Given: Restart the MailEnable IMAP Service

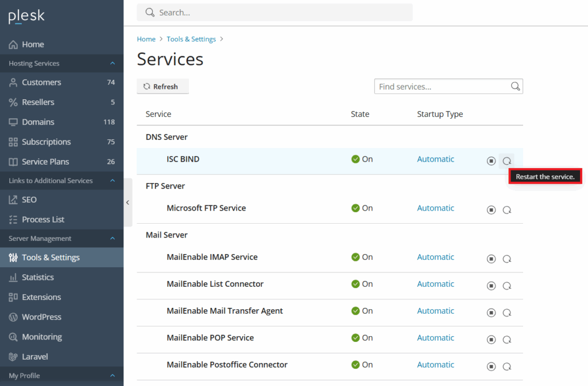Looking at the screenshot, I should pyautogui.click(x=507, y=259).
